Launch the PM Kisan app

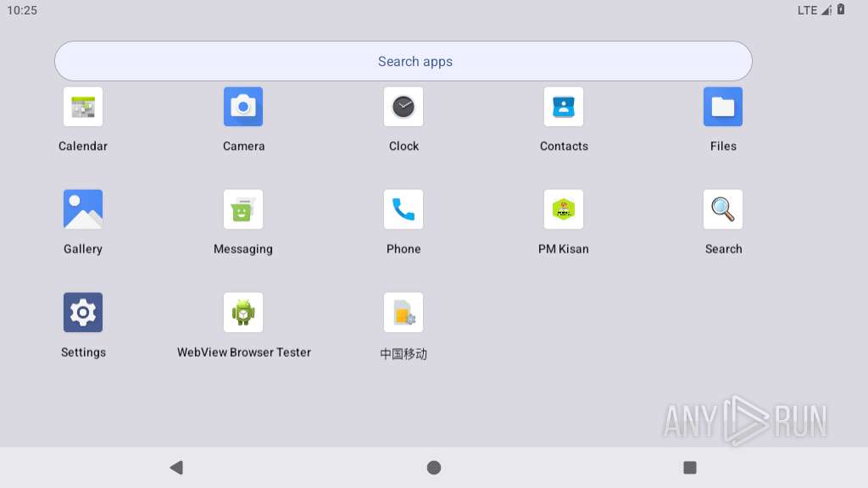point(564,209)
